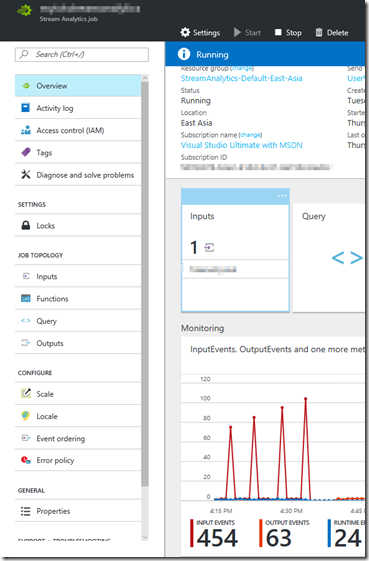Click change link next to Subscription name
This screenshot has width=369, height=561.
[250, 135]
